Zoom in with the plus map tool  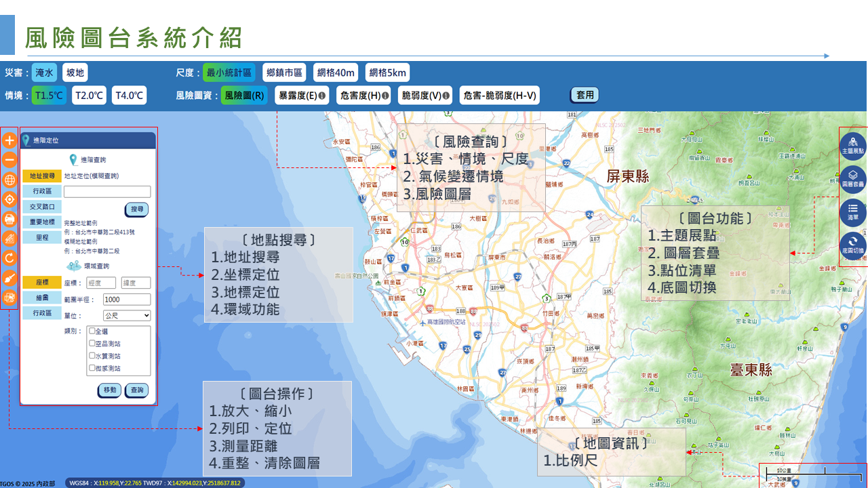pyautogui.click(x=9, y=141)
